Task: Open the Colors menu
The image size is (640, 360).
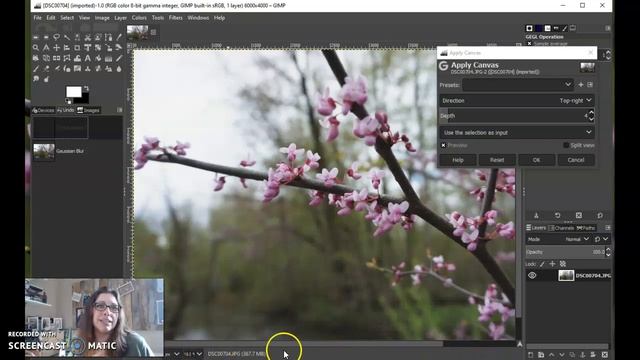Action: pos(139,18)
